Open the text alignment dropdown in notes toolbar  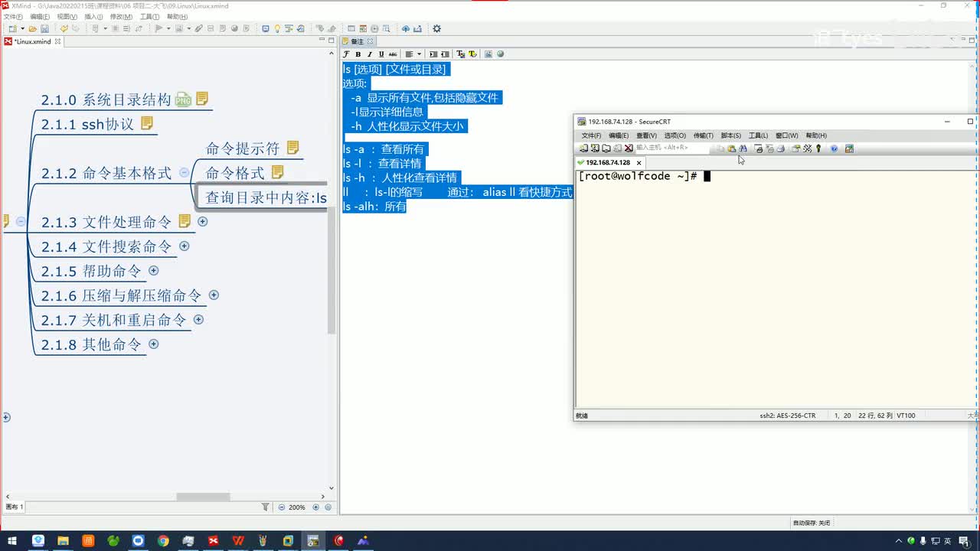[x=419, y=54]
